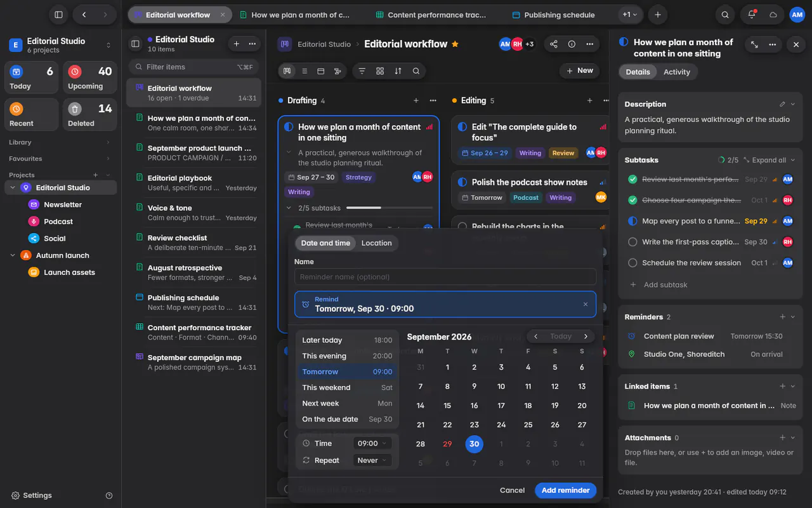Check off "Write the first-pass captio..." subtask

[x=632, y=242]
